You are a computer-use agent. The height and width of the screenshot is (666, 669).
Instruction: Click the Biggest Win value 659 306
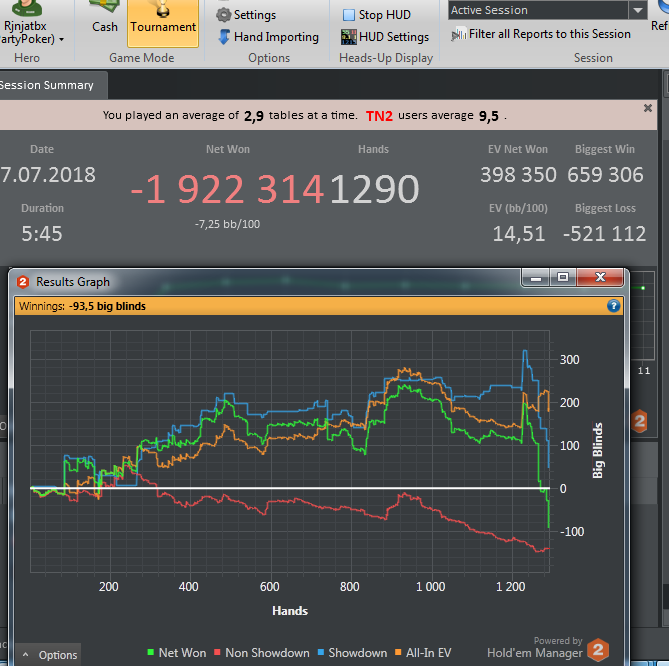(x=605, y=174)
